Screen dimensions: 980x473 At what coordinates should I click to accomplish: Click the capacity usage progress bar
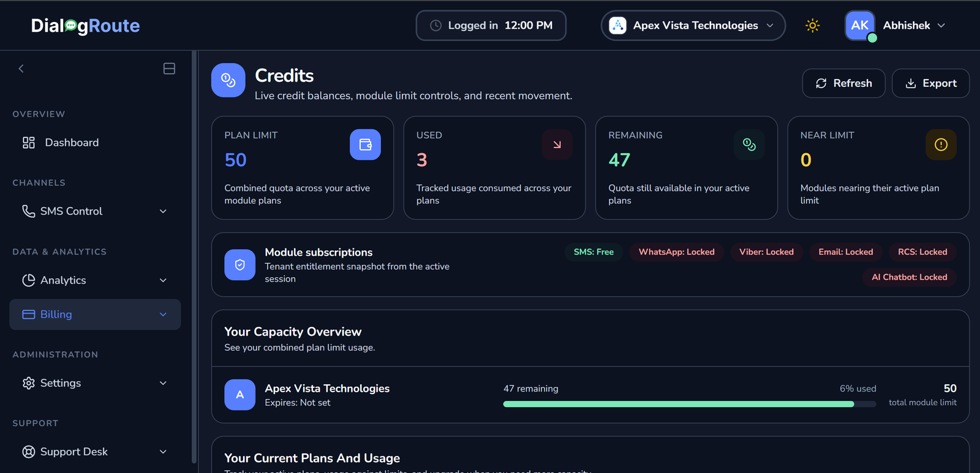click(x=690, y=404)
